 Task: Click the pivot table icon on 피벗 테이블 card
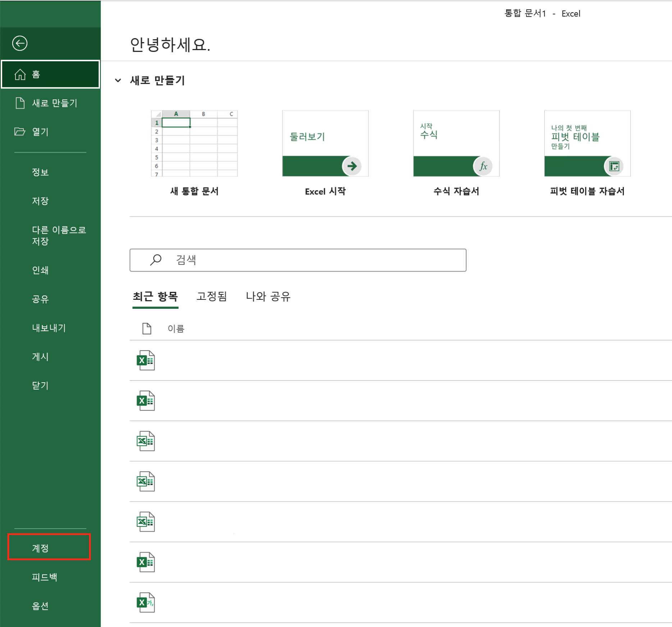[614, 166]
